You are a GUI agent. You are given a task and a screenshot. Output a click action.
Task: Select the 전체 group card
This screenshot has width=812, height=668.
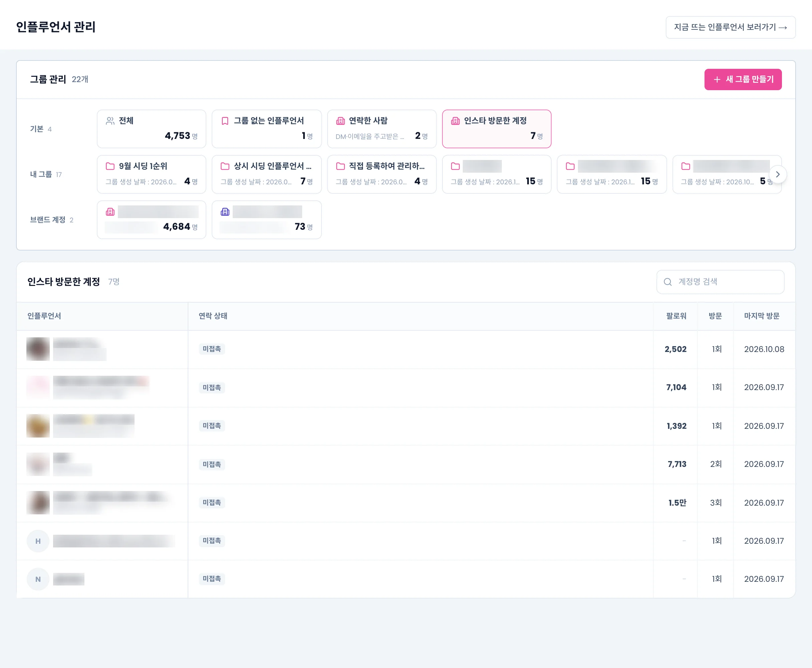(152, 129)
